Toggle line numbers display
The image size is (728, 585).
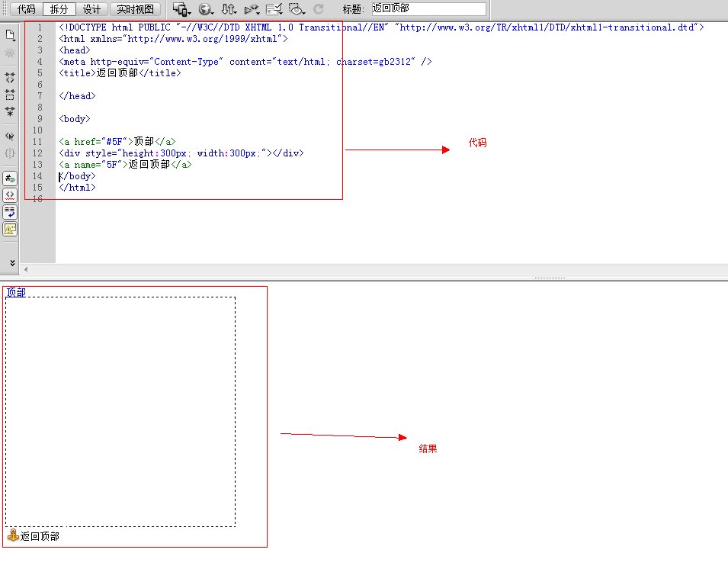point(10,178)
